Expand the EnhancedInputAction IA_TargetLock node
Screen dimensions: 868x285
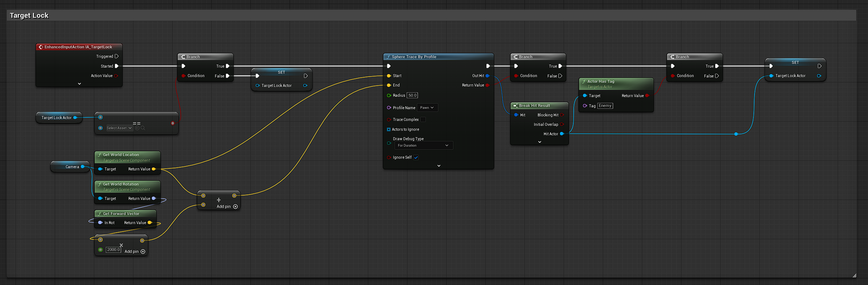79,84
